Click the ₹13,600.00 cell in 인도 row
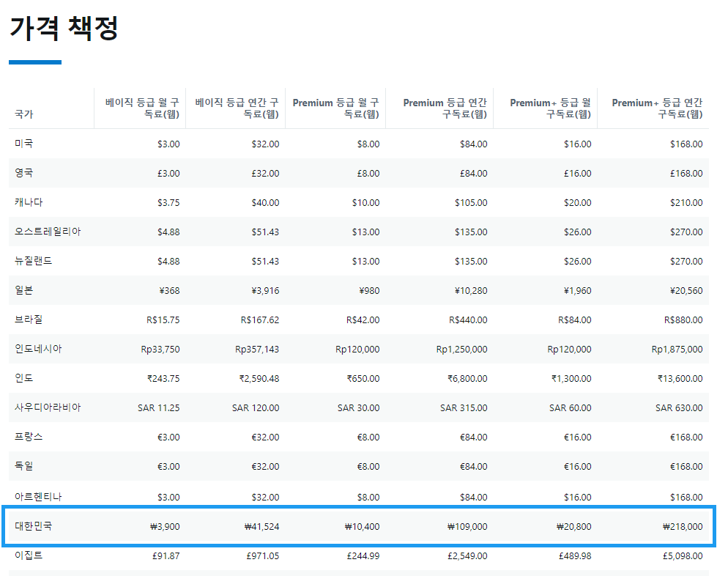 [x=680, y=378]
